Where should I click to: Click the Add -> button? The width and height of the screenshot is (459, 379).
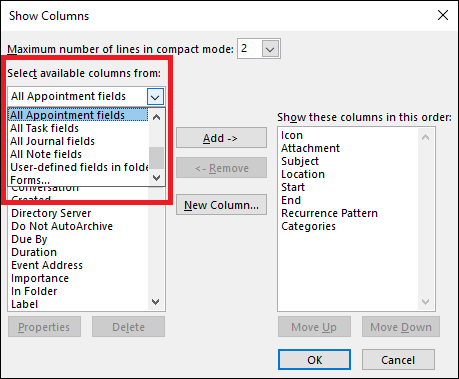point(221,138)
